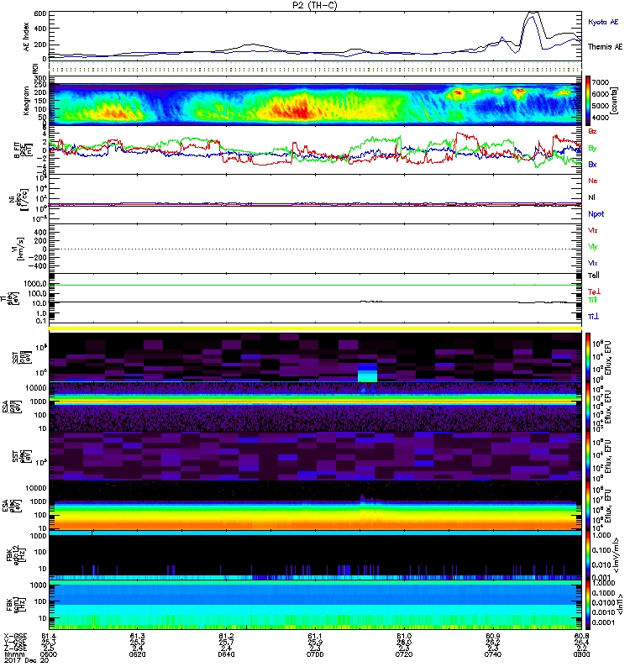Click the blue Bx legend label
The image size is (630, 672).
pos(592,164)
